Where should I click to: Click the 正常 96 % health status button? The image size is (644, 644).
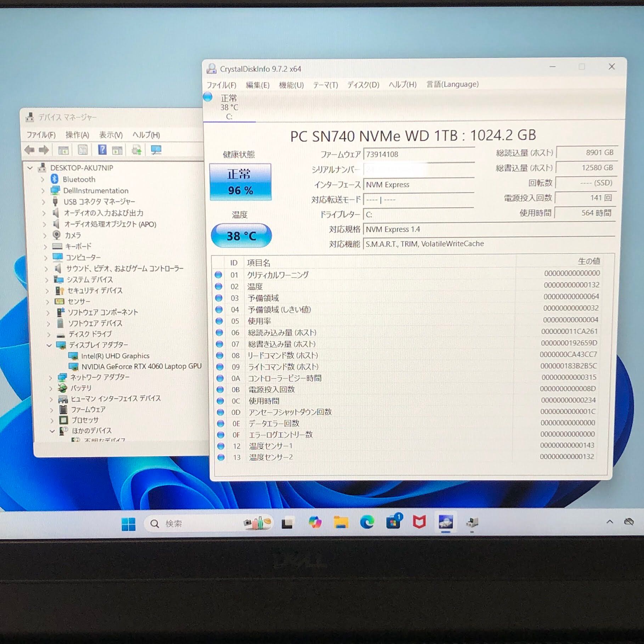click(x=240, y=182)
